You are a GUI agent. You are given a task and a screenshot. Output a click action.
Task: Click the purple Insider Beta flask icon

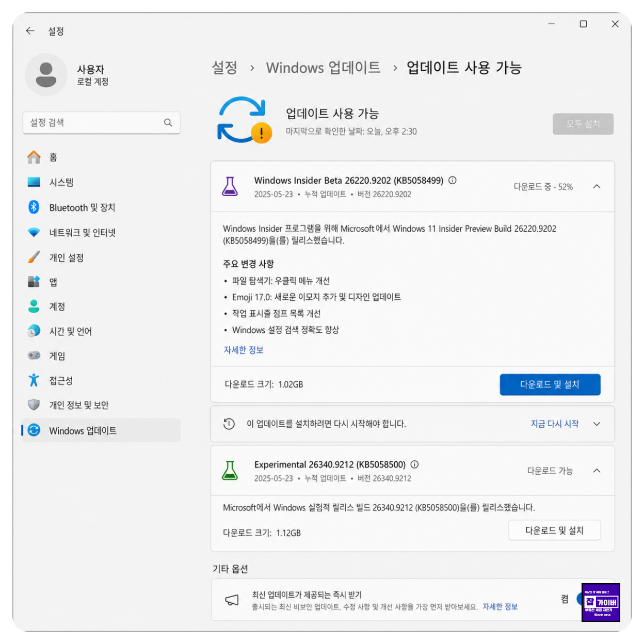pos(230,186)
